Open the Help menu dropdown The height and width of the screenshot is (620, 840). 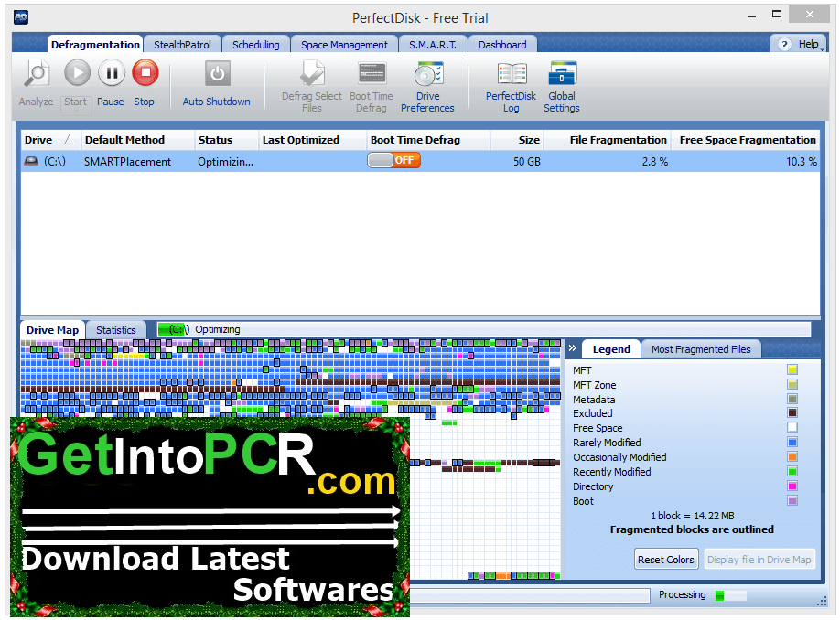coord(822,49)
